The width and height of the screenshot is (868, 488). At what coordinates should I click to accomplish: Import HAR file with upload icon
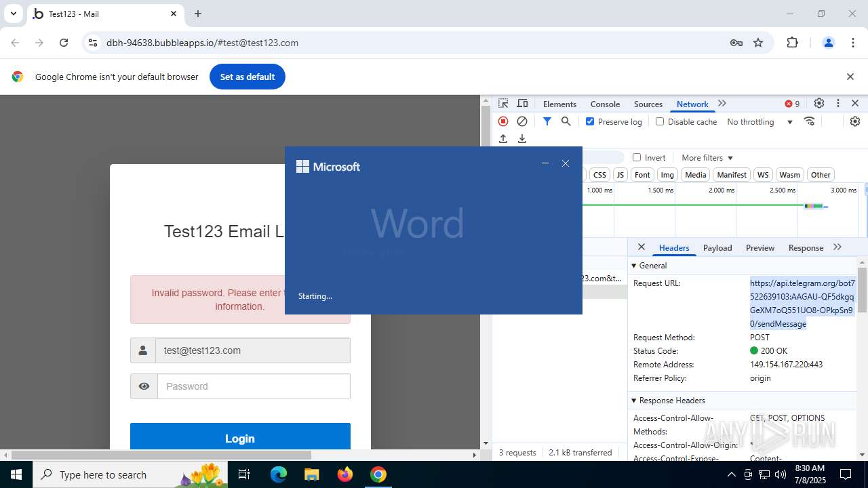[x=503, y=139]
